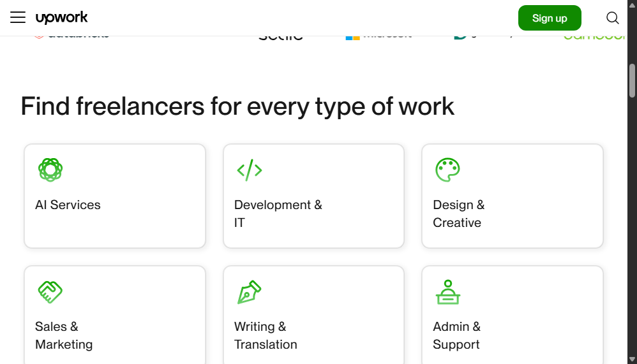Image resolution: width=637 pixels, height=364 pixels.
Task: Click the desk person Admin icon
Action: tap(447, 292)
